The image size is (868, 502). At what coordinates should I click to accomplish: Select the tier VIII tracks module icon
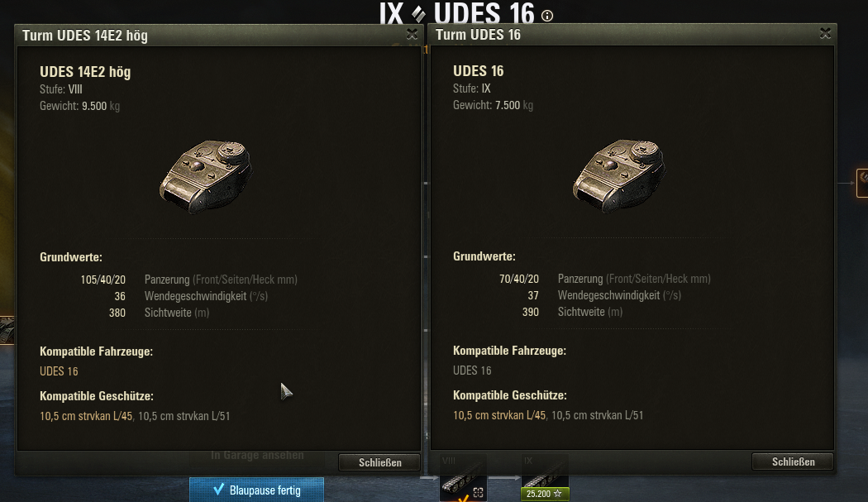(x=463, y=478)
